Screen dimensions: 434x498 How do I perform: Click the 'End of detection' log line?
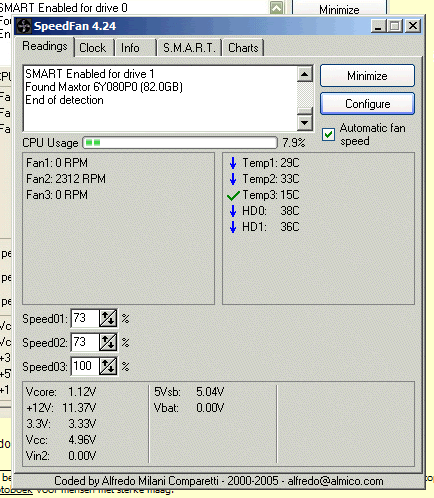[64, 100]
